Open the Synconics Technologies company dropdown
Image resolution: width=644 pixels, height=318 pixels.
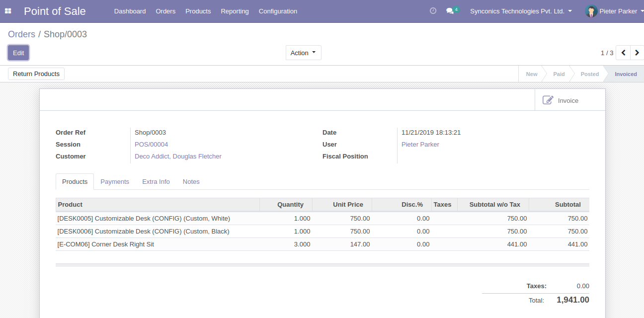[x=521, y=11]
